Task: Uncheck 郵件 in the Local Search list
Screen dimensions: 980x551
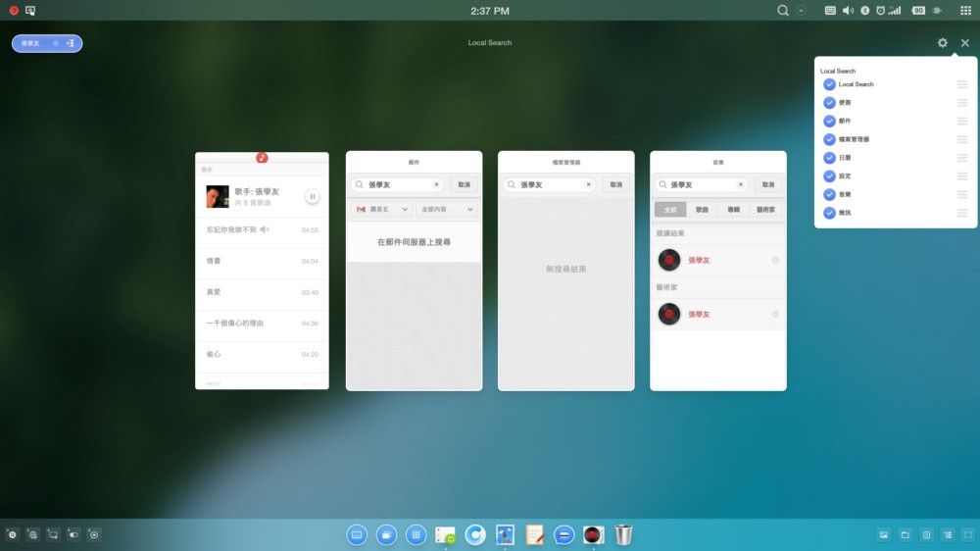Action: click(830, 122)
